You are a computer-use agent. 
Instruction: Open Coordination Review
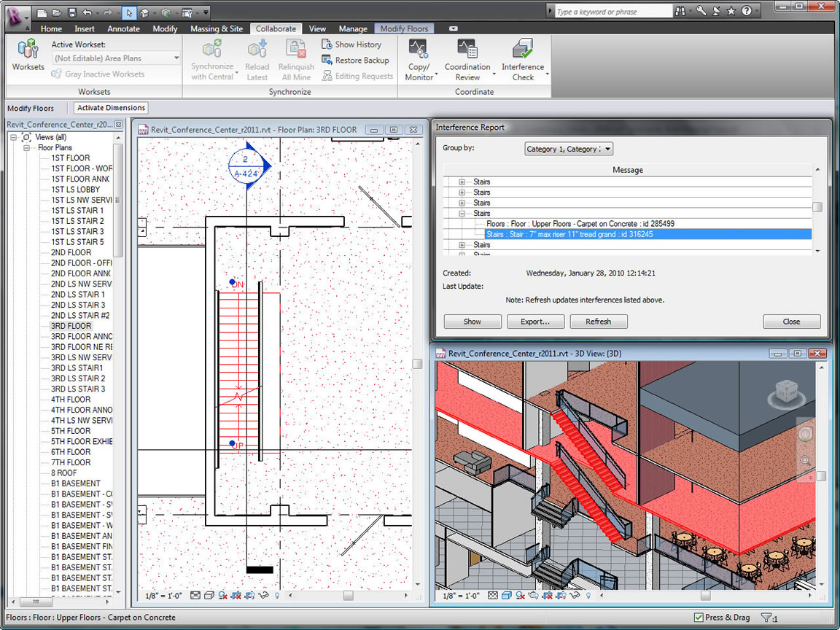pyautogui.click(x=467, y=58)
